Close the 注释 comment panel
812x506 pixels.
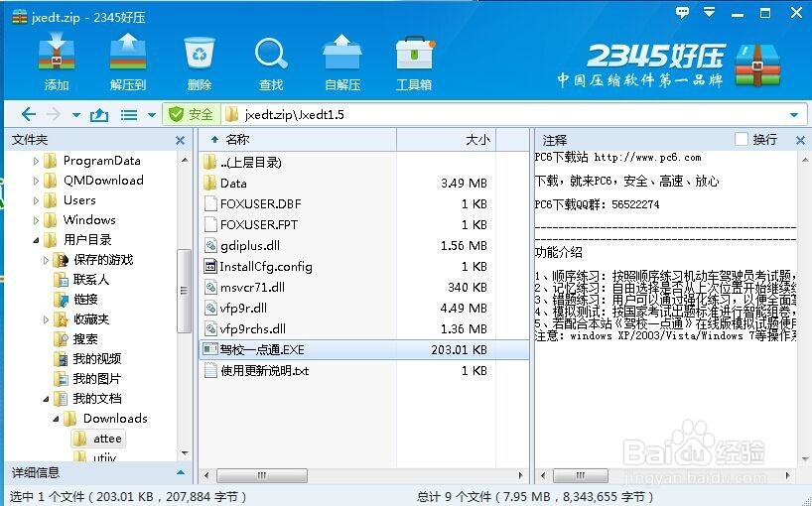point(800,140)
